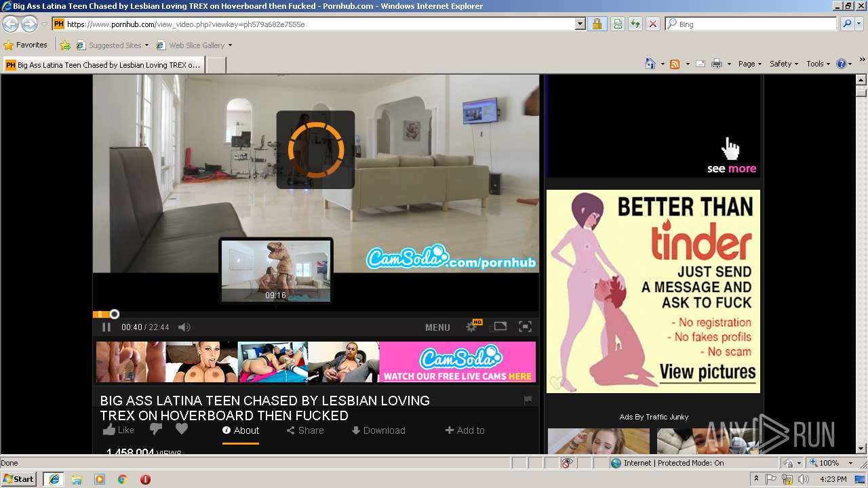868x488 pixels.
Task: Click Internet Explorer taskbar icon
Action: coord(54,479)
